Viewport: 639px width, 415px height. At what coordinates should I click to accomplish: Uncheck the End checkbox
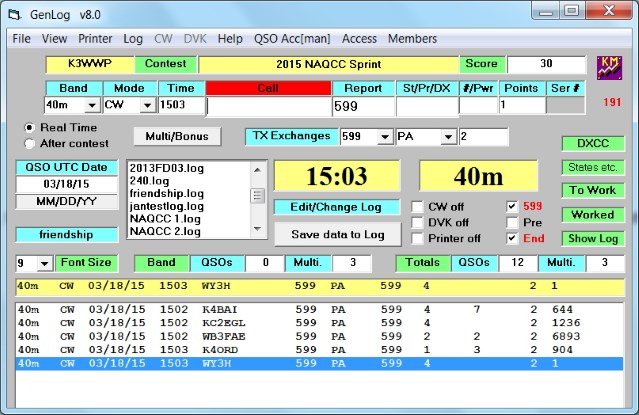(x=512, y=239)
